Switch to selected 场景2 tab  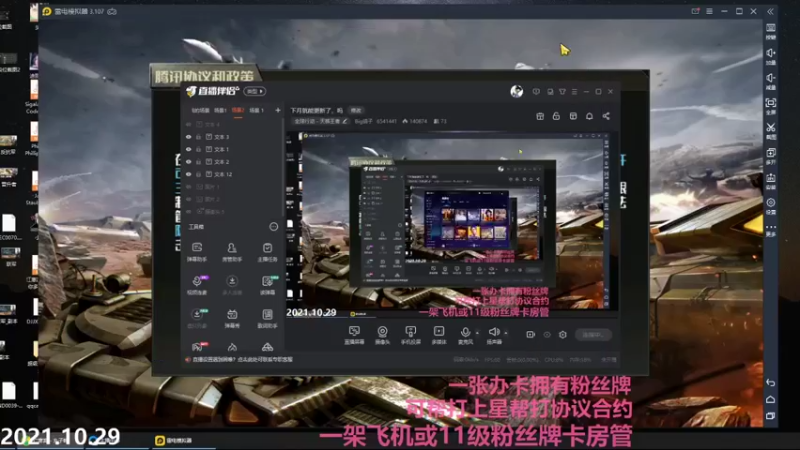pos(238,110)
